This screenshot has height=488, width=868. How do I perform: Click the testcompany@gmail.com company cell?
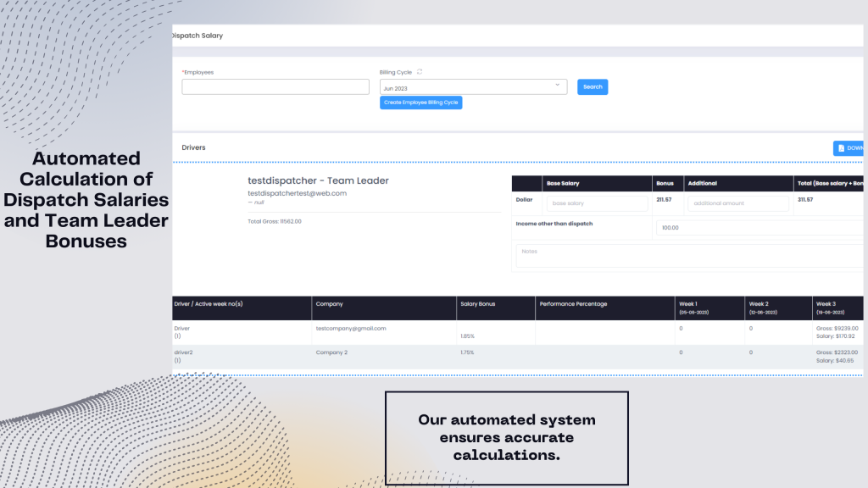pos(350,328)
